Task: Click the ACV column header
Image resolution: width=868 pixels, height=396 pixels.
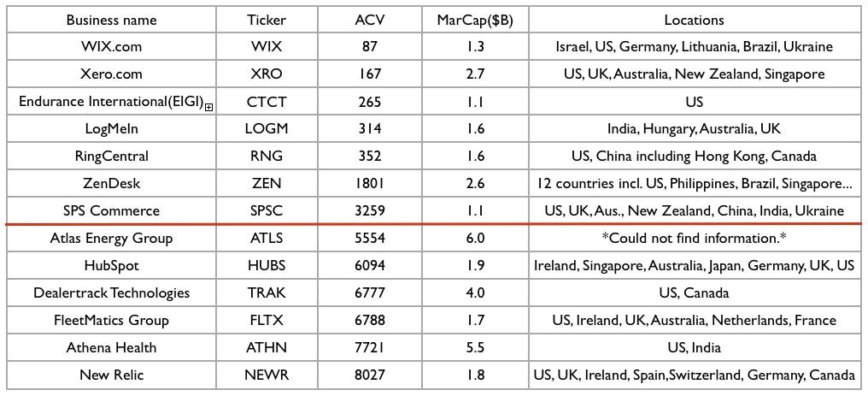Action: [x=369, y=20]
